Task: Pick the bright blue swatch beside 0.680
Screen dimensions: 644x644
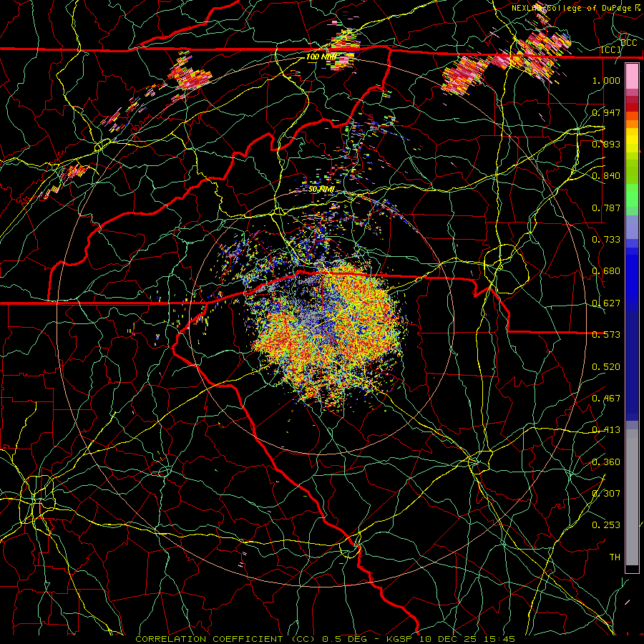Action: (632, 275)
